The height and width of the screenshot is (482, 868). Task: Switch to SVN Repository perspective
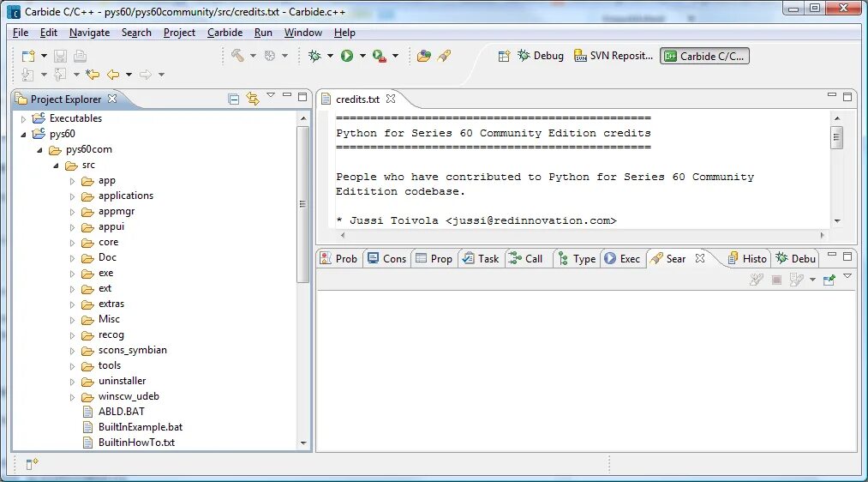click(614, 56)
